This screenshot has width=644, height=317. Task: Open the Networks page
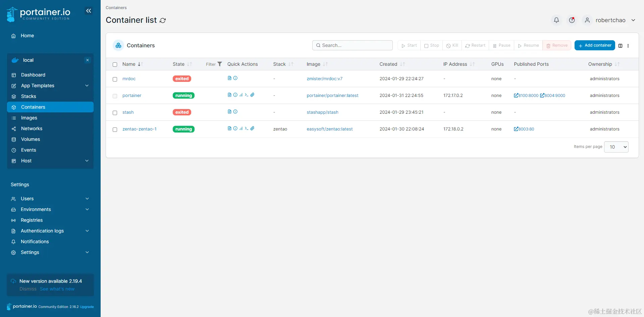50,128
